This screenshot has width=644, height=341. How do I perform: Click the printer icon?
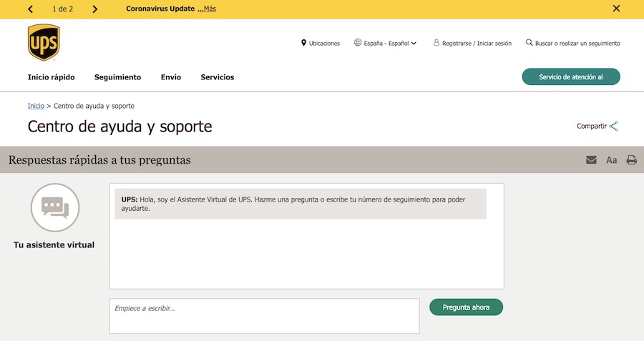(631, 160)
